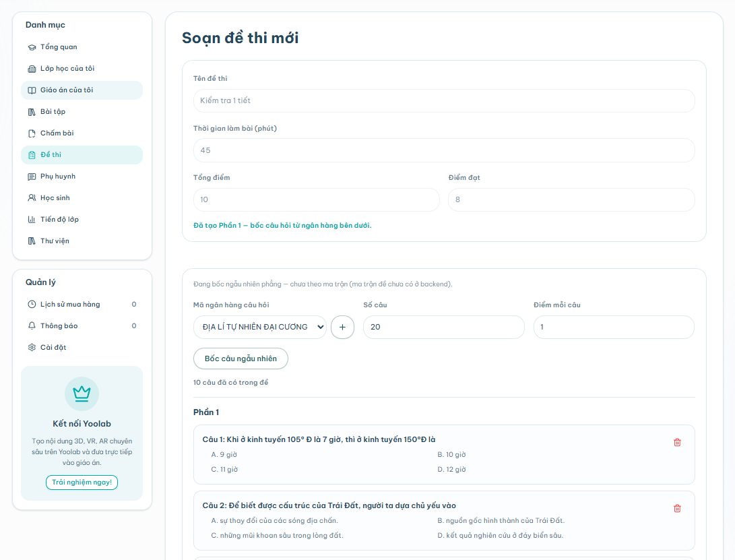The width and height of the screenshot is (735, 560).
Task: Click the Trải nghiệm ngay! button
Action: tap(82, 482)
